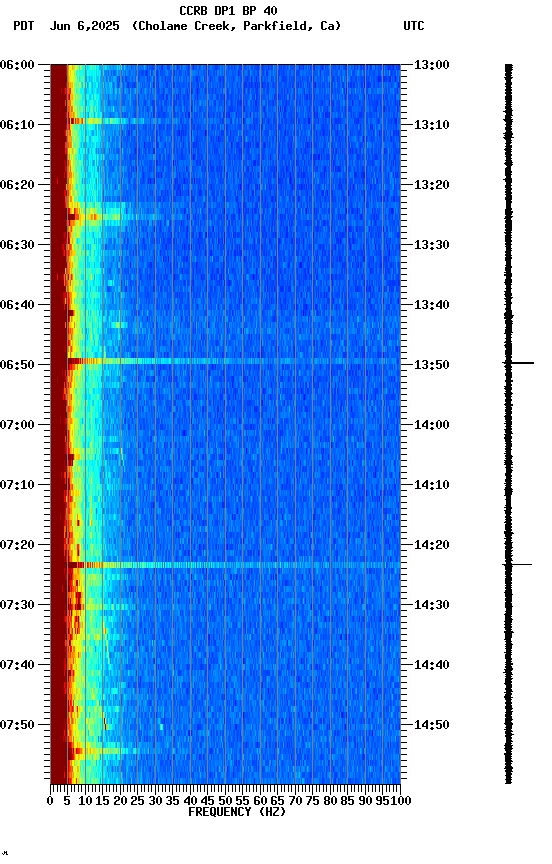Click the 07:30 PDT time label
552x864 pixels.
(17, 606)
